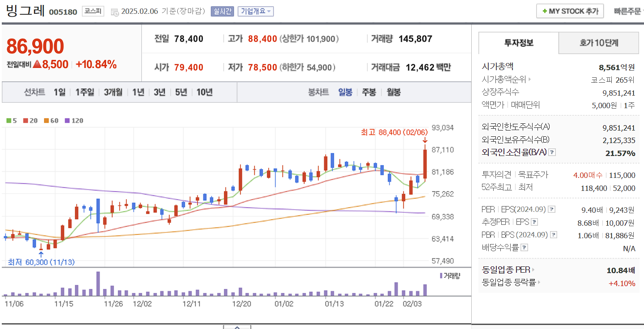Enable 실시간 real-time price mode
644x329 pixels.
click(222, 11)
